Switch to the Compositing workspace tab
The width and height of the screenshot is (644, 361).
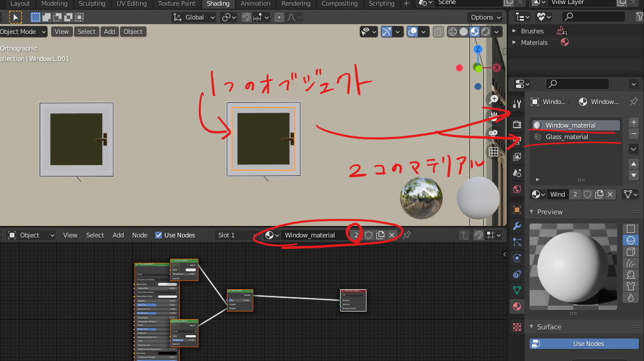click(340, 3)
